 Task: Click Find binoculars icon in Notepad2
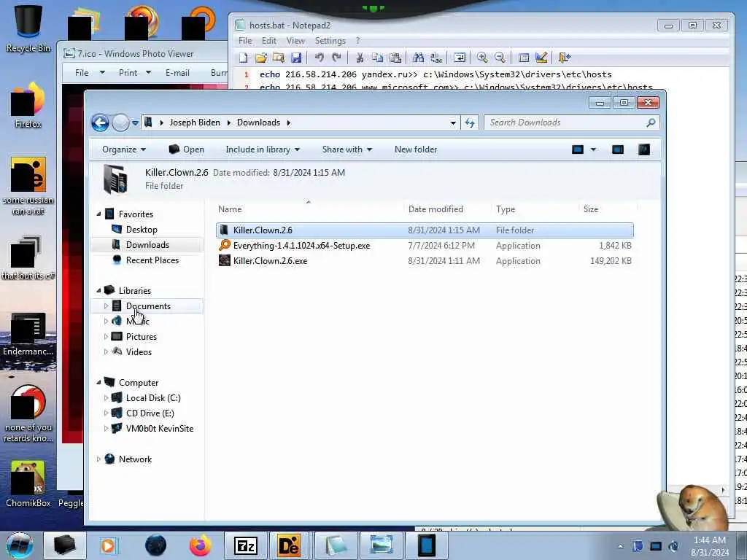coord(418,58)
